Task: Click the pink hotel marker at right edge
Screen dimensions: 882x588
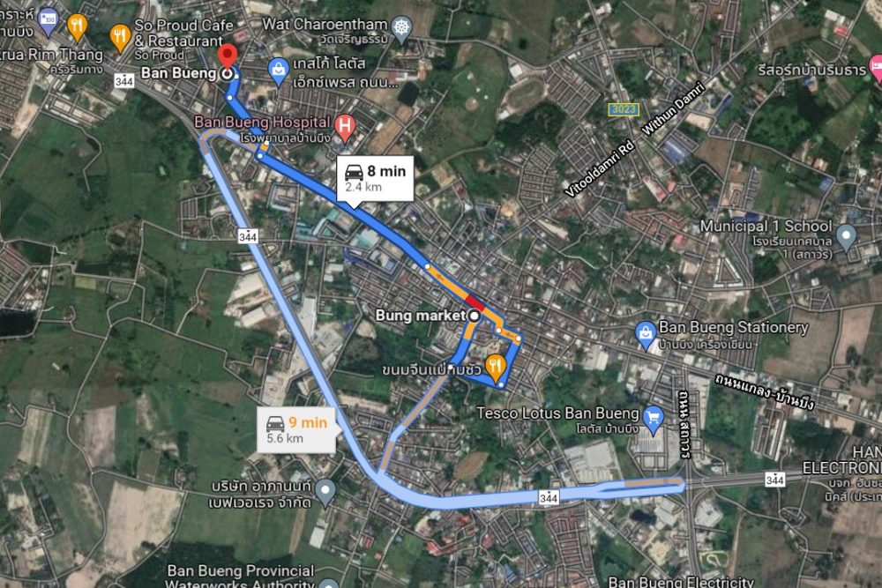Action: pyautogui.click(x=877, y=68)
